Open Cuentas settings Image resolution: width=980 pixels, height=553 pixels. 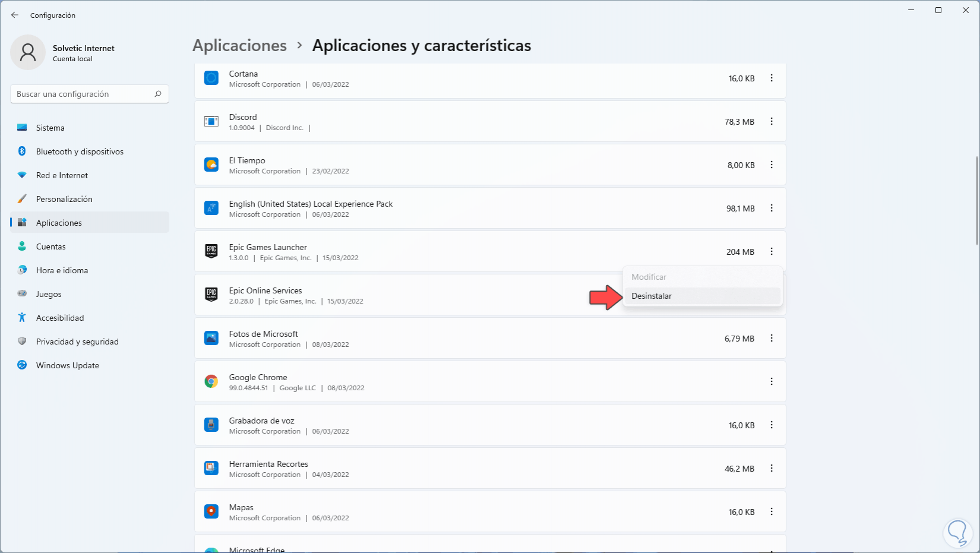click(90, 247)
